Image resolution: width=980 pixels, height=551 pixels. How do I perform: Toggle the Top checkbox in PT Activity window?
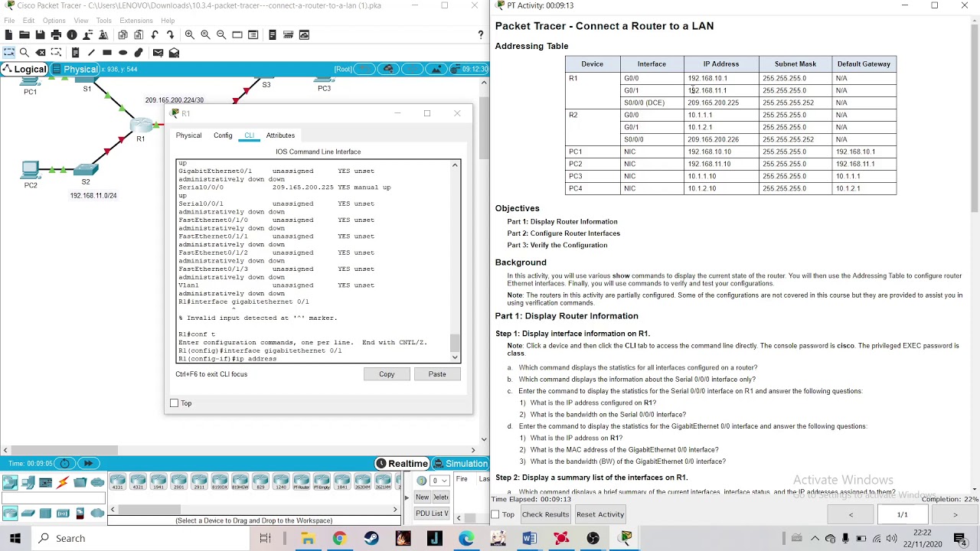[x=495, y=514]
